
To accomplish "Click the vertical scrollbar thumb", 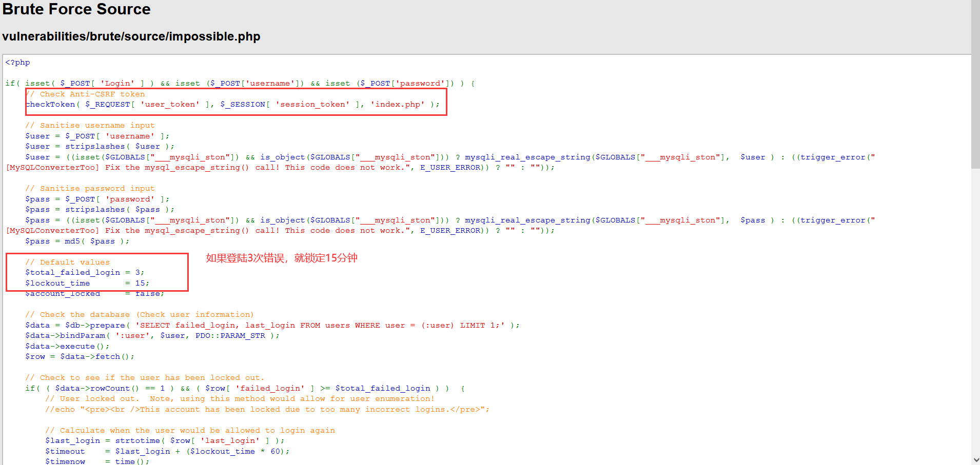I will (x=975, y=84).
